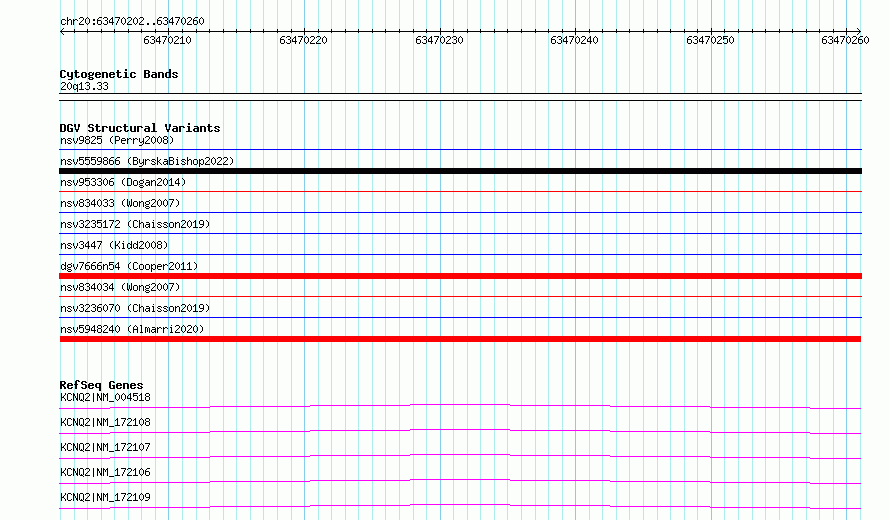Select transcript KCNQ2|NM_172107
This screenshot has width=890, height=520.
tap(105, 447)
